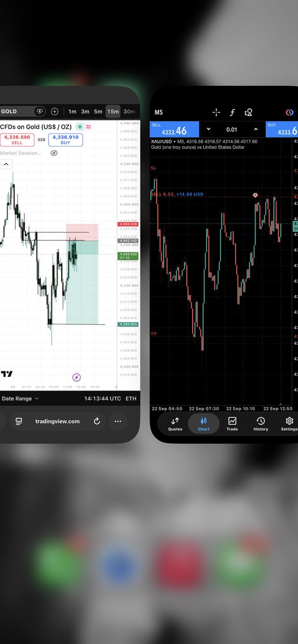Image resolution: width=298 pixels, height=644 pixels.
Task: Click the XAU/USD symbol info line
Action: pyautogui.click(x=205, y=142)
